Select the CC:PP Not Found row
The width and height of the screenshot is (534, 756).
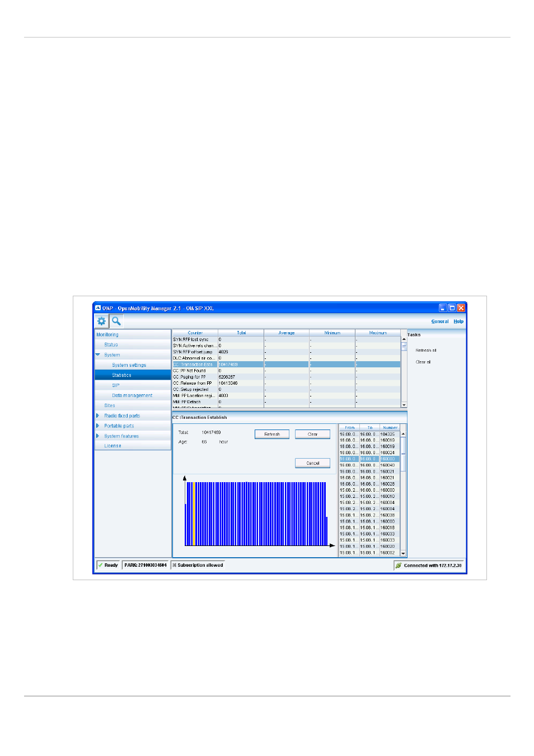coord(286,371)
